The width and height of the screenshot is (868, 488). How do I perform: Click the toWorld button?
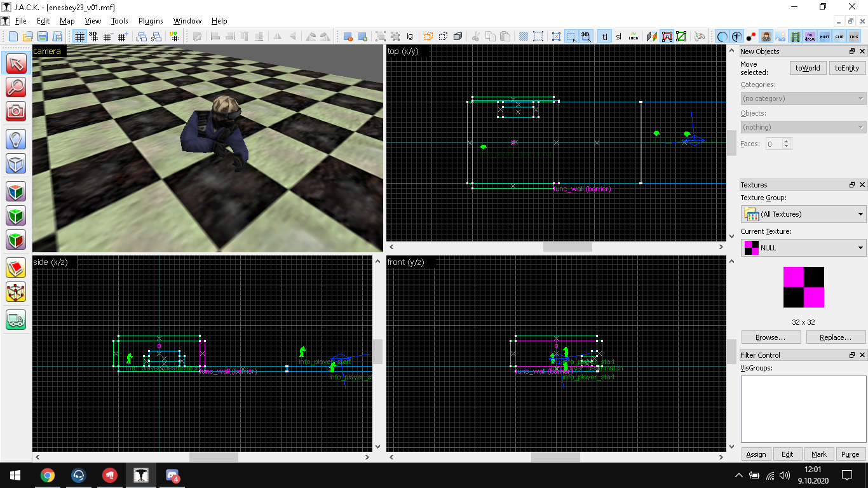pos(808,68)
